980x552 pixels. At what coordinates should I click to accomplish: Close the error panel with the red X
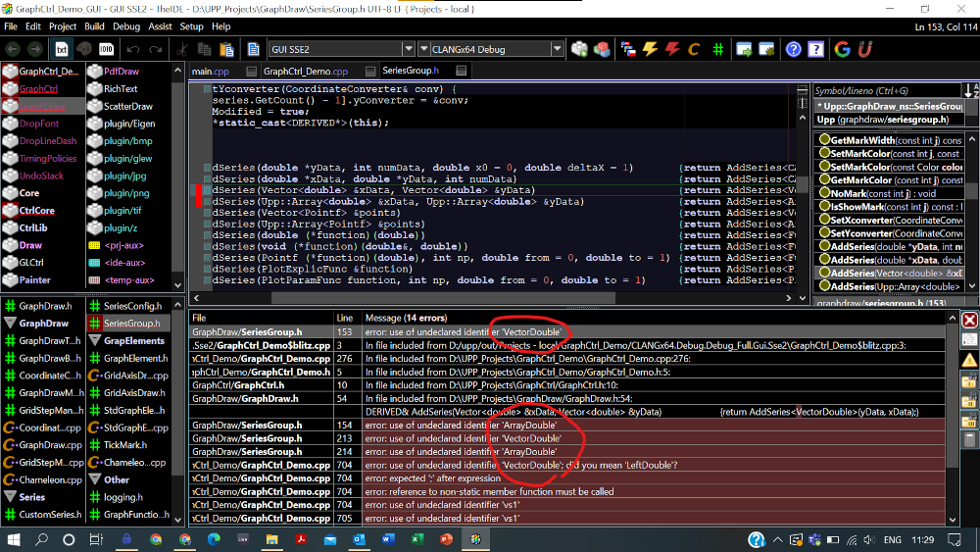click(x=969, y=320)
